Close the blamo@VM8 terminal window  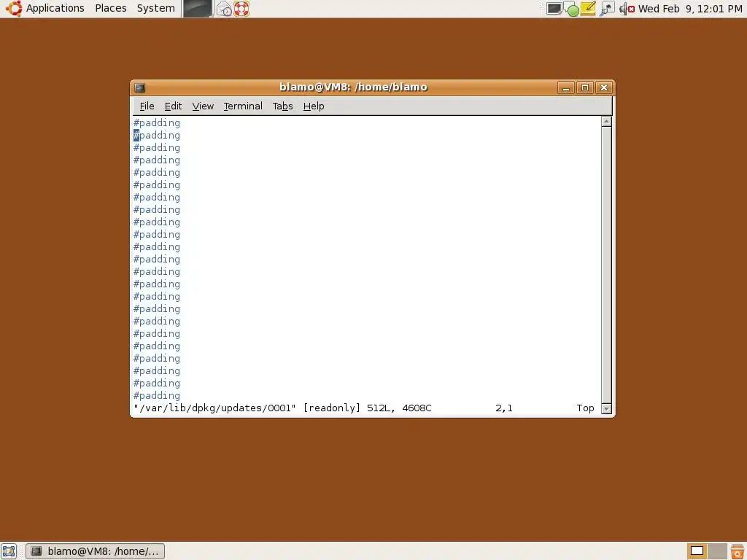pyautogui.click(x=603, y=87)
